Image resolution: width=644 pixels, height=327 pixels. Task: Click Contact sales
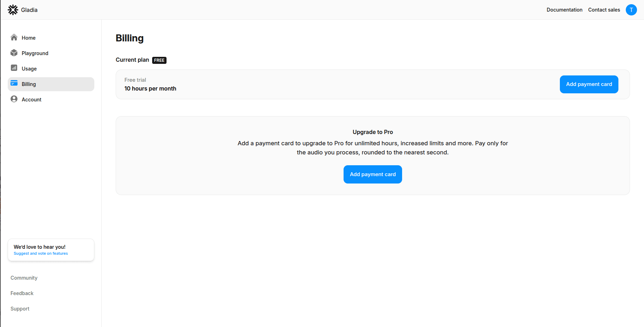coord(604,9)
